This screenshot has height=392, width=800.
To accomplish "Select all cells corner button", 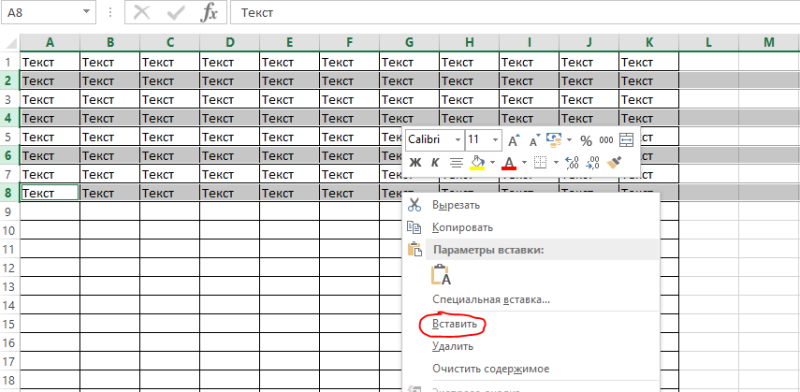I will (x=9, y=43).
